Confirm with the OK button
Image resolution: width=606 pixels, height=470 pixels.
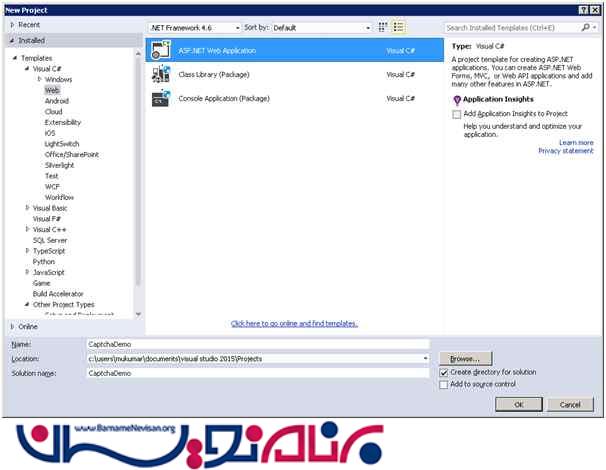pos(519,404)
